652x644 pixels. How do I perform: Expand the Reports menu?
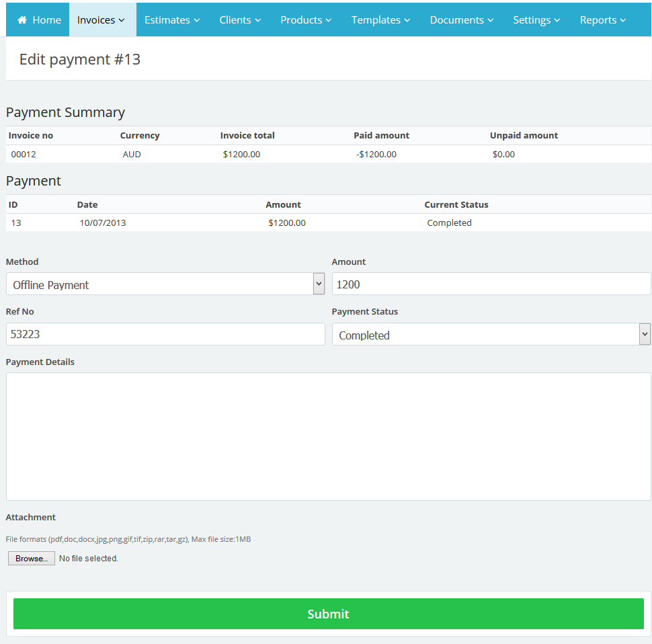click(x=603, y=20)
